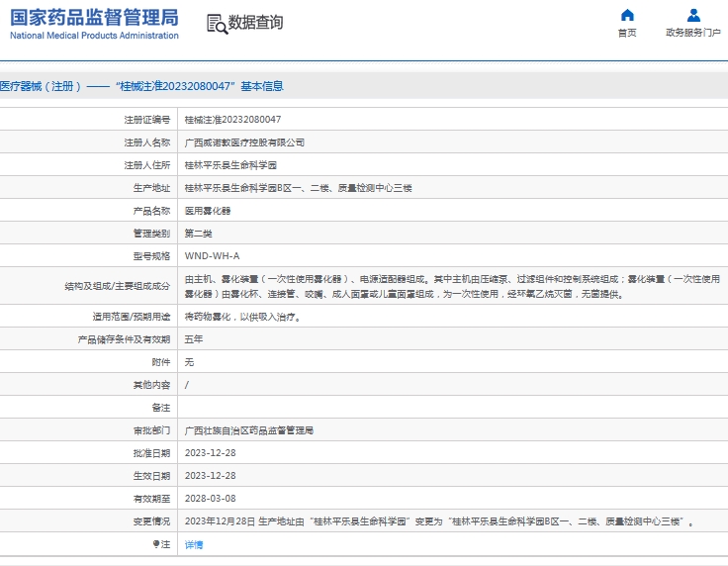
Task: Click the slash value in 其他内容 row
Action: coord(187,385)
